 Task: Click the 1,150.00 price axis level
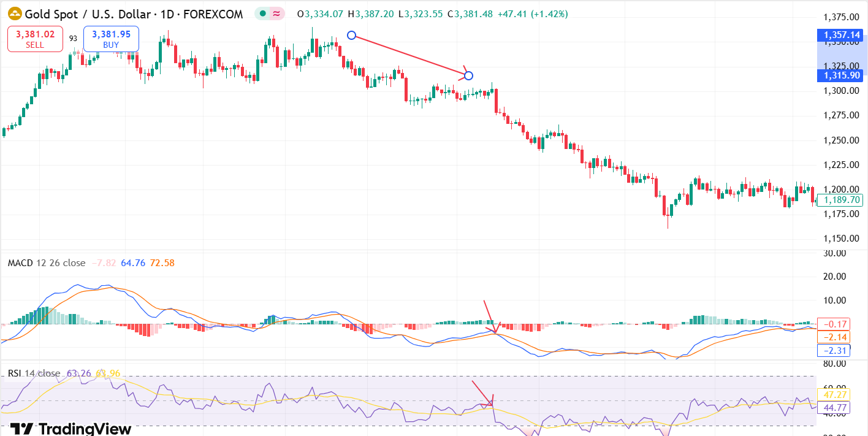pyautogui.click(x=840, y=239)
